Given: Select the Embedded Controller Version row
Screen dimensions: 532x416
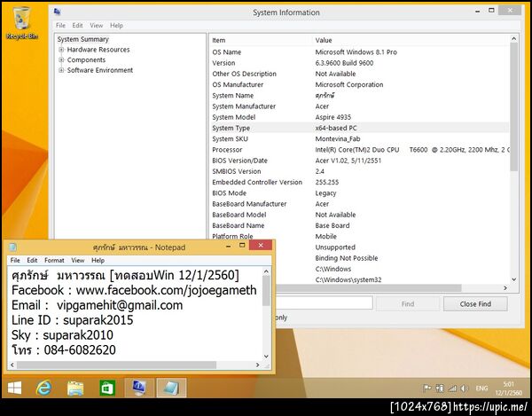Looking at the screenshot, I should point(360,182).
